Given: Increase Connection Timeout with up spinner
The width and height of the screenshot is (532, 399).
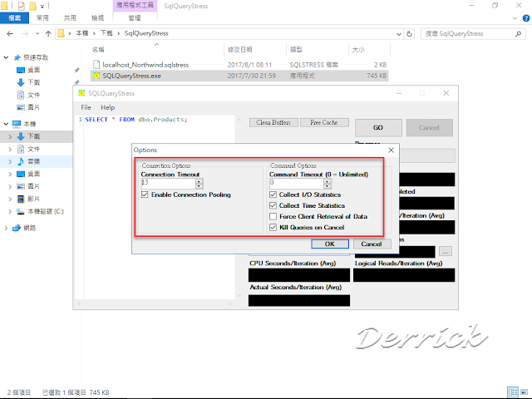Looking at the screenshot, I should pos(199,181).
